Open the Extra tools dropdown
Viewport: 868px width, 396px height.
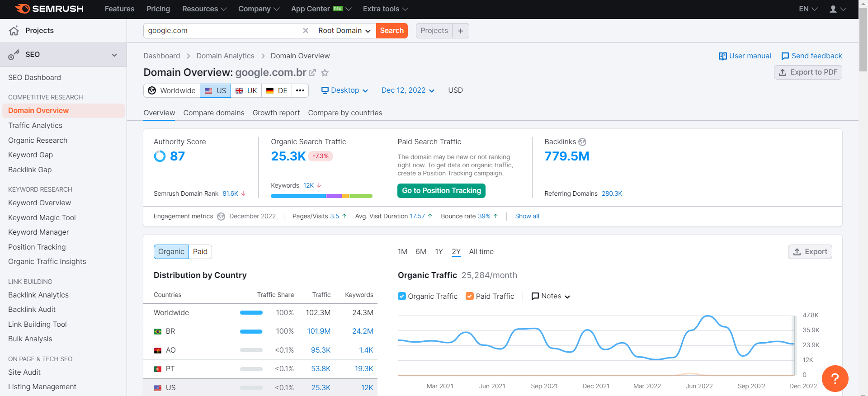point(385,9)
